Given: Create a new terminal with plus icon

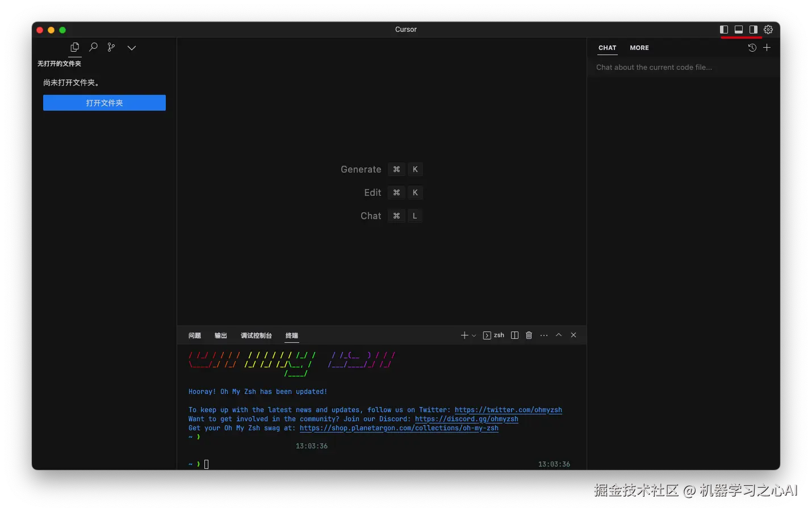Looking at the screenshot, I should [464, 335].
